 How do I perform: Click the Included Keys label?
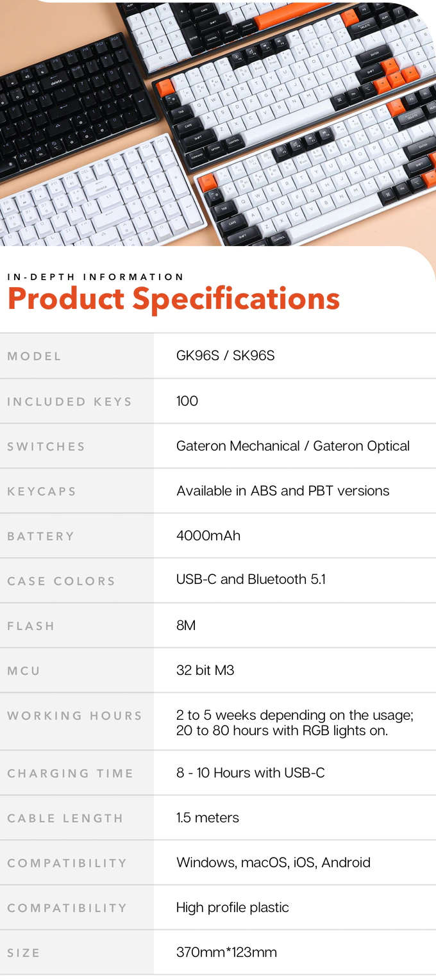(69, 402)
